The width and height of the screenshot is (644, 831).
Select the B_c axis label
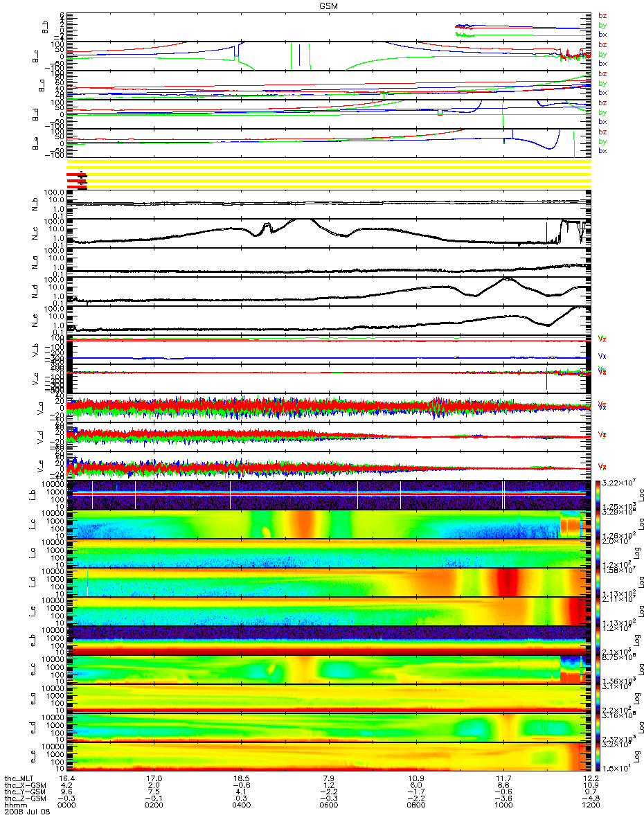coord(34,55)
